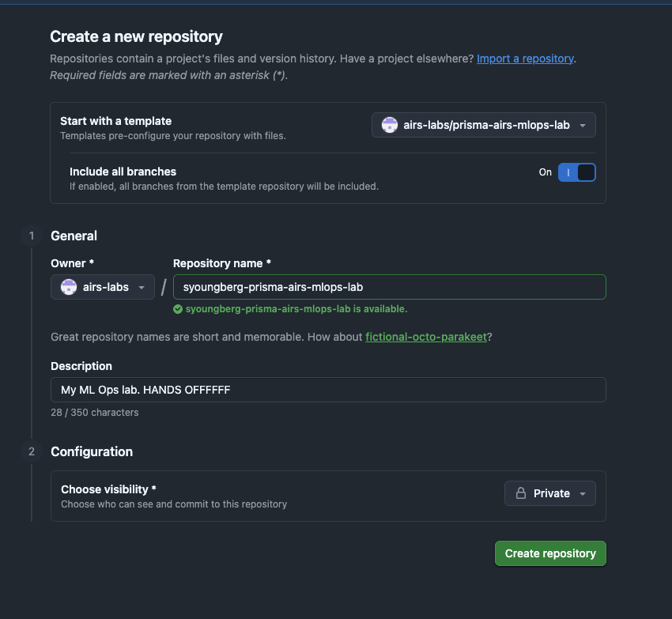Click the lock icon inside the Private visibility selector
This screenshot has height=619, width=672.
[521, 493]
